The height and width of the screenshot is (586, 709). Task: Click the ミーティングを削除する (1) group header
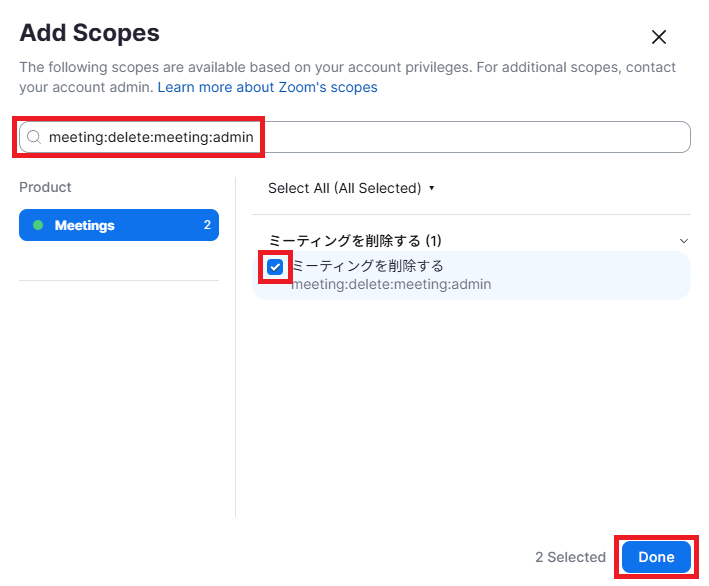[x=355, y=241]
